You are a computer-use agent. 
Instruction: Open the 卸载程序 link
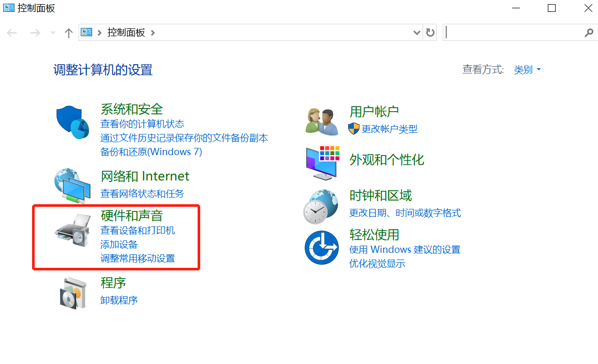[x=119, y=300]
